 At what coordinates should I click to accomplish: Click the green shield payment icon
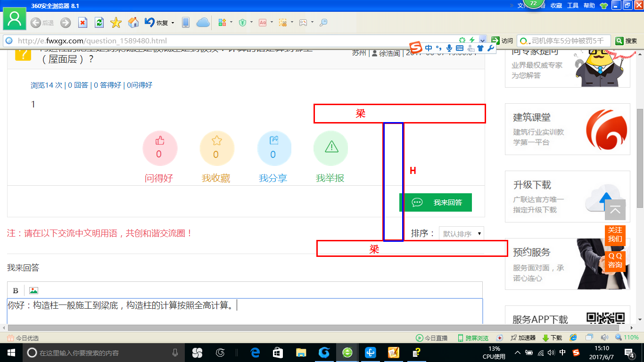click(x=243, y=23)
